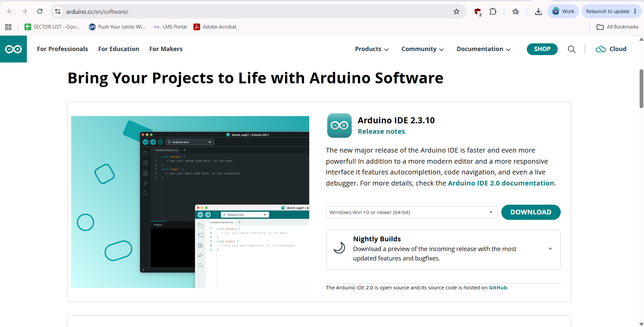Expand the Documentation menu

[484, 49]
